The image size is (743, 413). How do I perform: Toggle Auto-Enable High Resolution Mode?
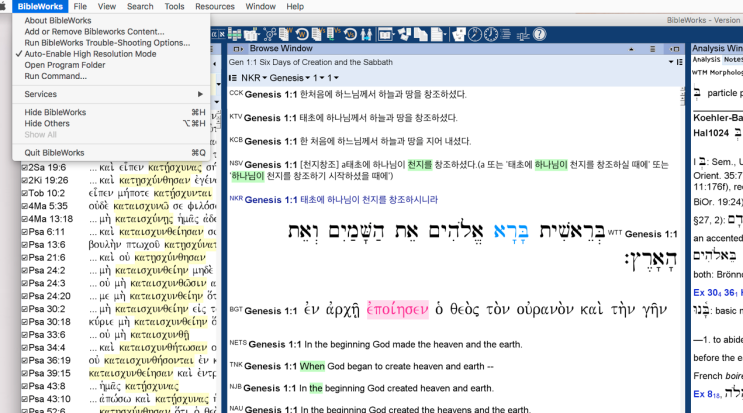[90, 54]
